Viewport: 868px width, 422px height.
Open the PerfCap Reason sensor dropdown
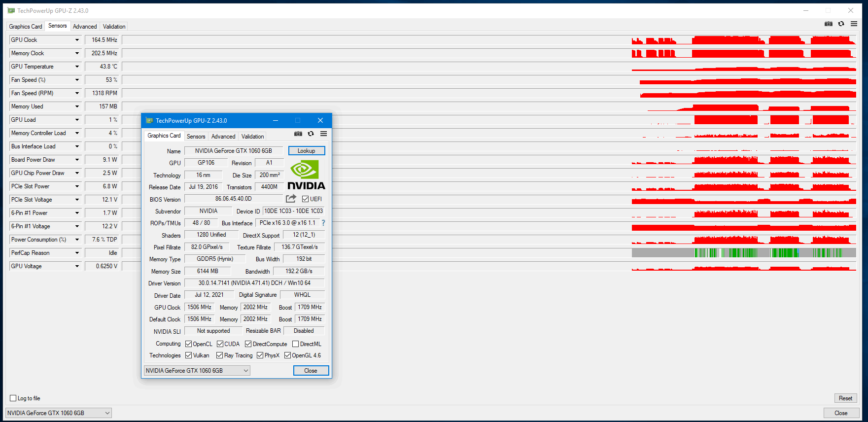[x=77, y=253]
